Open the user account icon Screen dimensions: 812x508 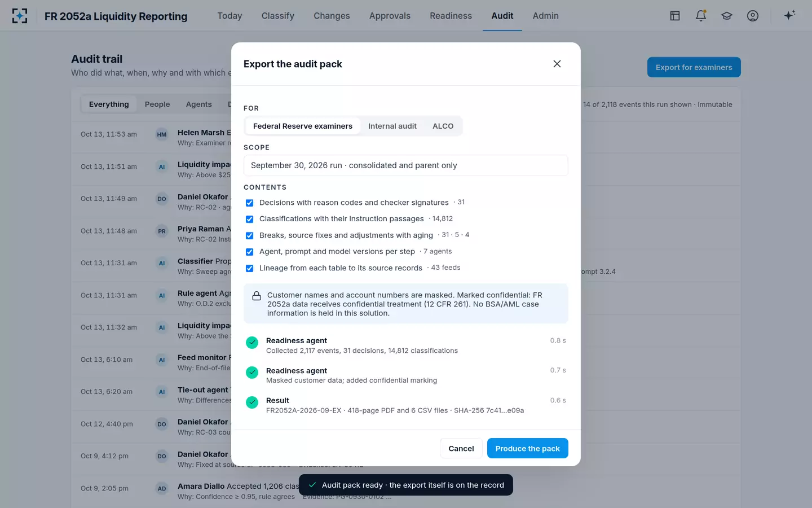(x=753, y=16)
